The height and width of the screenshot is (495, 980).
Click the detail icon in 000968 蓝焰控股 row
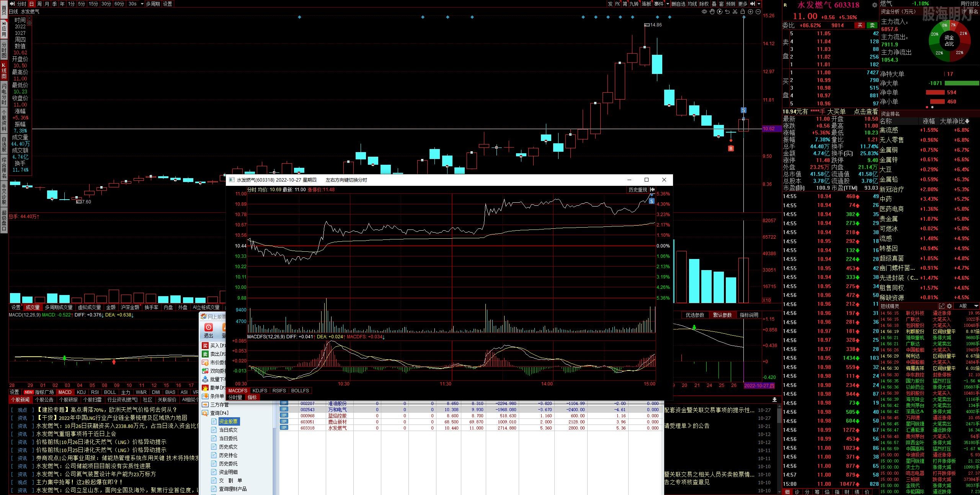tap(284, 416)
